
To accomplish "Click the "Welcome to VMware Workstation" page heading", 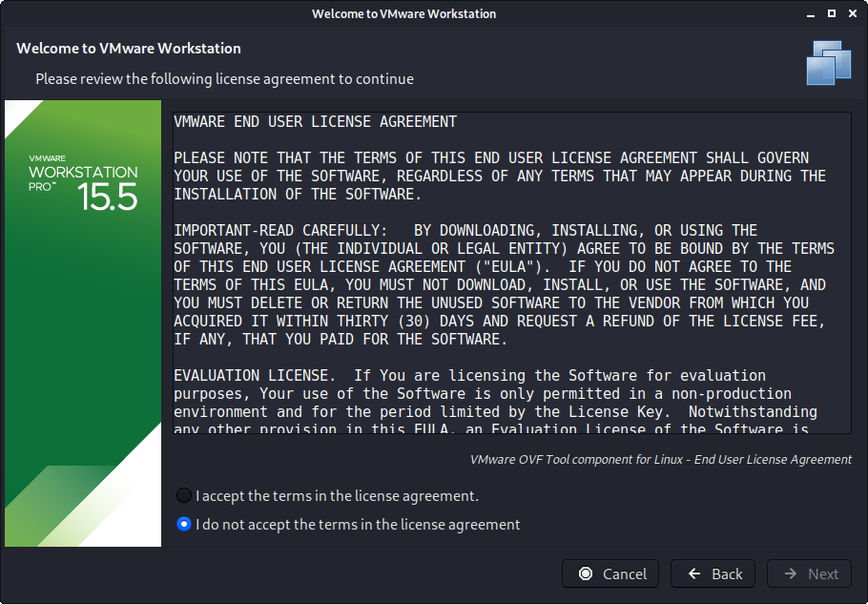I will coord(129,48).
